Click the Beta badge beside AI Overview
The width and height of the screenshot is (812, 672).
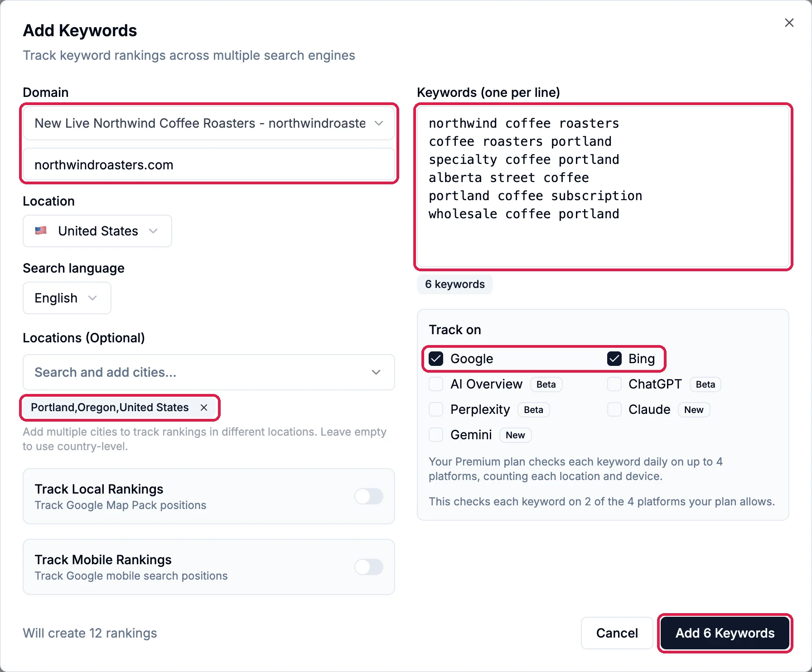click(x=546, y=384)
